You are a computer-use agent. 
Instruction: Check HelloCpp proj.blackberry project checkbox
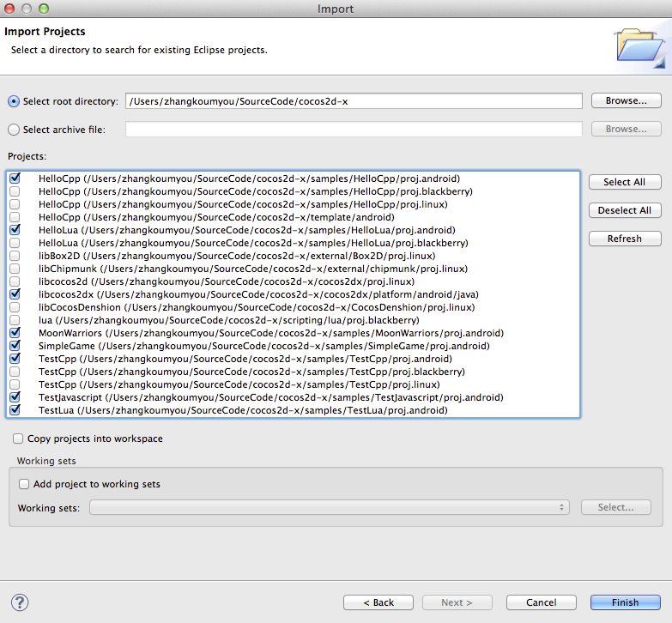tap(15, 191)
